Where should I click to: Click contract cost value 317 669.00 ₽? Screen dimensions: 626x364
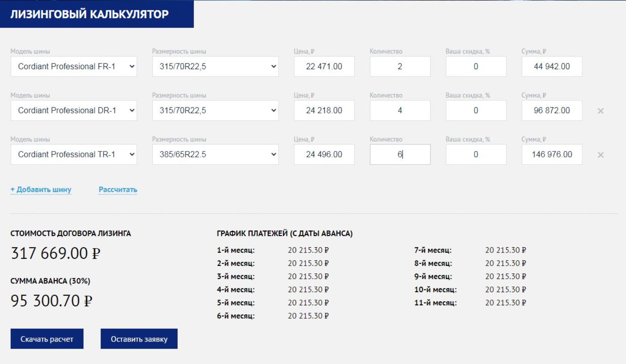(56, 253)
